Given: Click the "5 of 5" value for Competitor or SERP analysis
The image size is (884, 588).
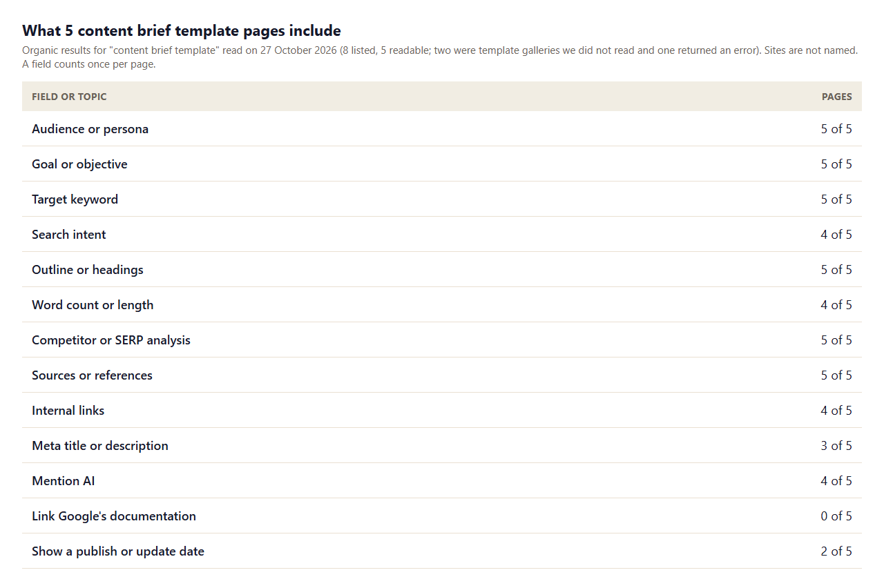Looking at the screenshot, I should coord(836,340).
